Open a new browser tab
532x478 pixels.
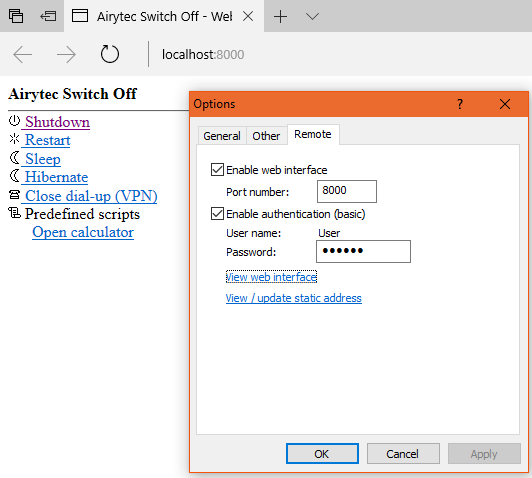[280, 16]
